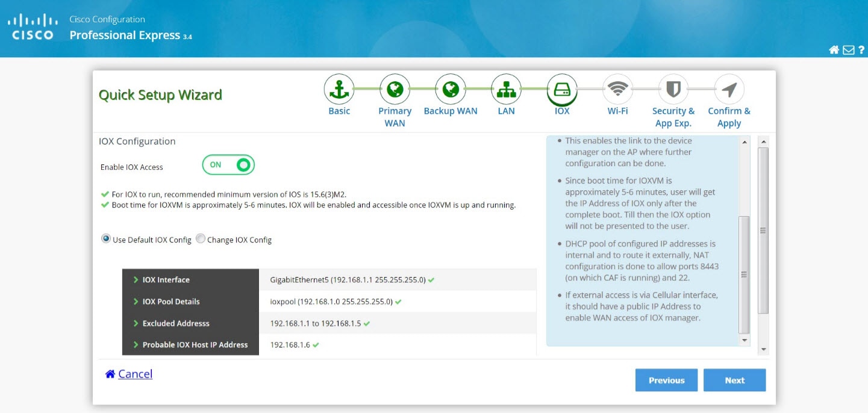The image size is (868, 413).
Task: Click the GigabitEthernet5 interface value
Action: click(348, 280)
